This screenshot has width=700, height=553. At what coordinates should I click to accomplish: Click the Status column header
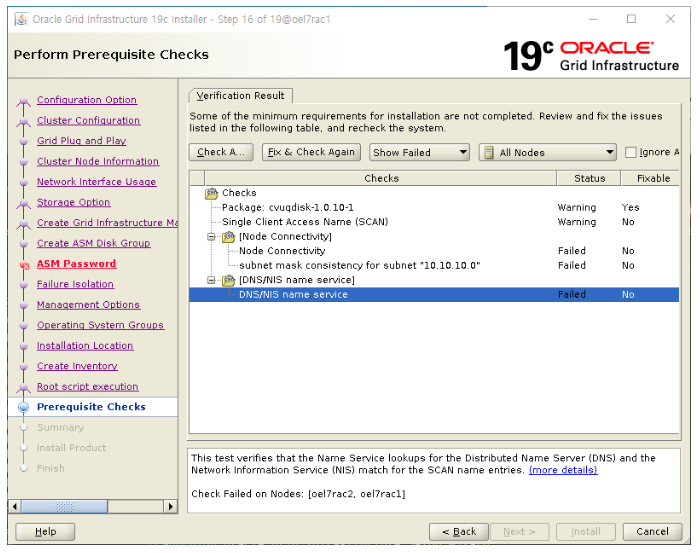(x=589, y=179)
